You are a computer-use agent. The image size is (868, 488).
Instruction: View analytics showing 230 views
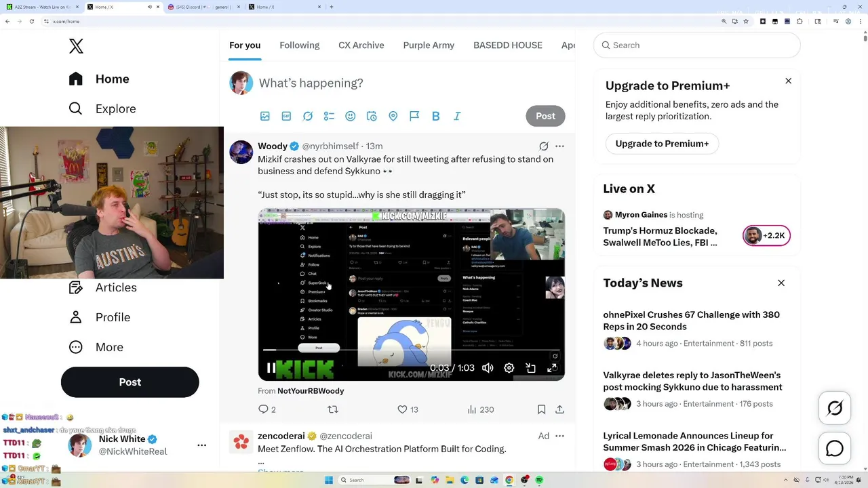[481, 409]
